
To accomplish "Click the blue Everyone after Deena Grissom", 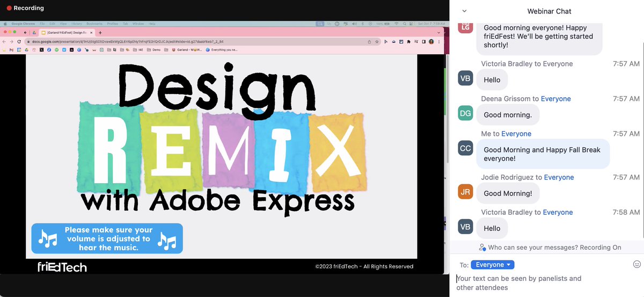I will (556, 99).
